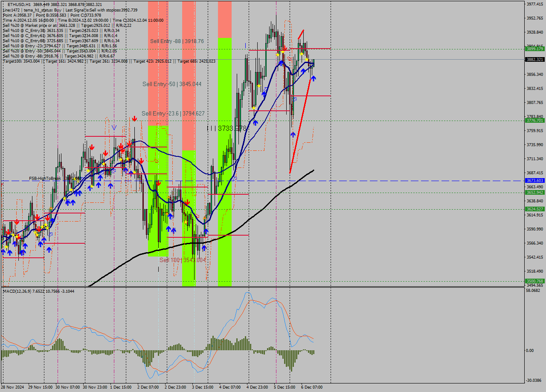The image size is (546, 392).
Task: Click the FSB-HighToBreak line label
Action: (x=44, y=179)
